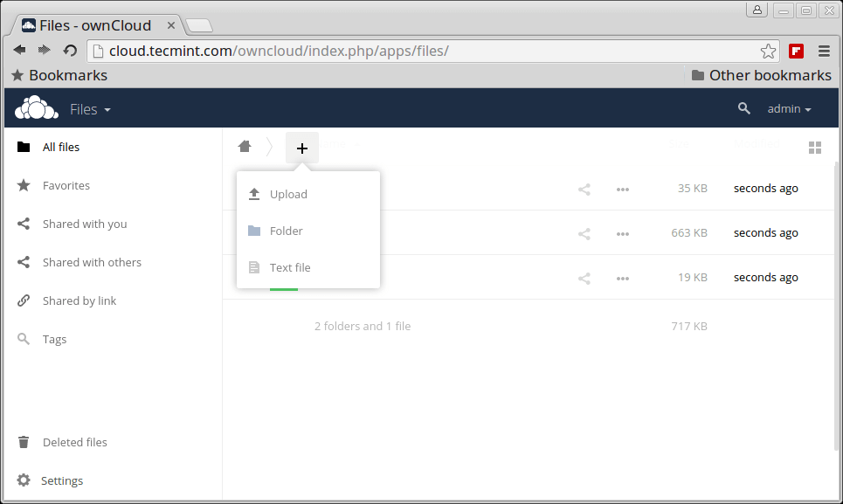This screenshot has height=504, width=843.
Task: Click the browser profile icon
Action: [x=757, y=10]
